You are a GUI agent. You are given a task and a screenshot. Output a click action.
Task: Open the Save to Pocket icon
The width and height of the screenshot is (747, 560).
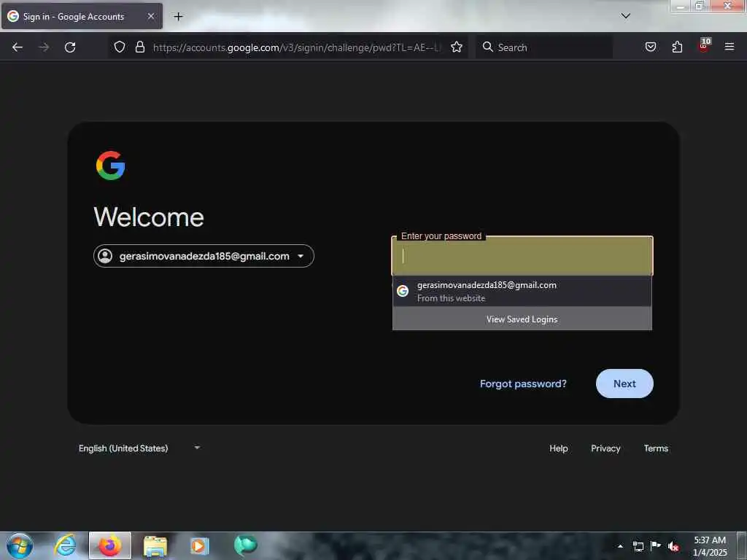click(x=651, y=47)
